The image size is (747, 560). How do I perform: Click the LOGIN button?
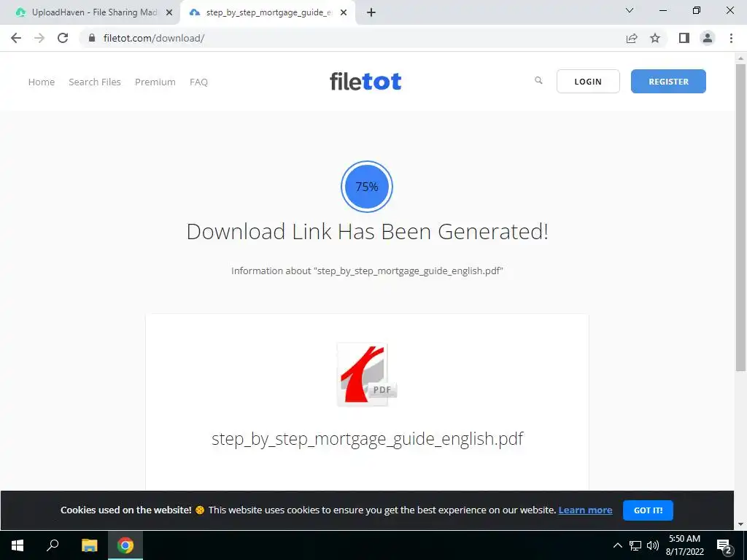[x=588, y=82]
